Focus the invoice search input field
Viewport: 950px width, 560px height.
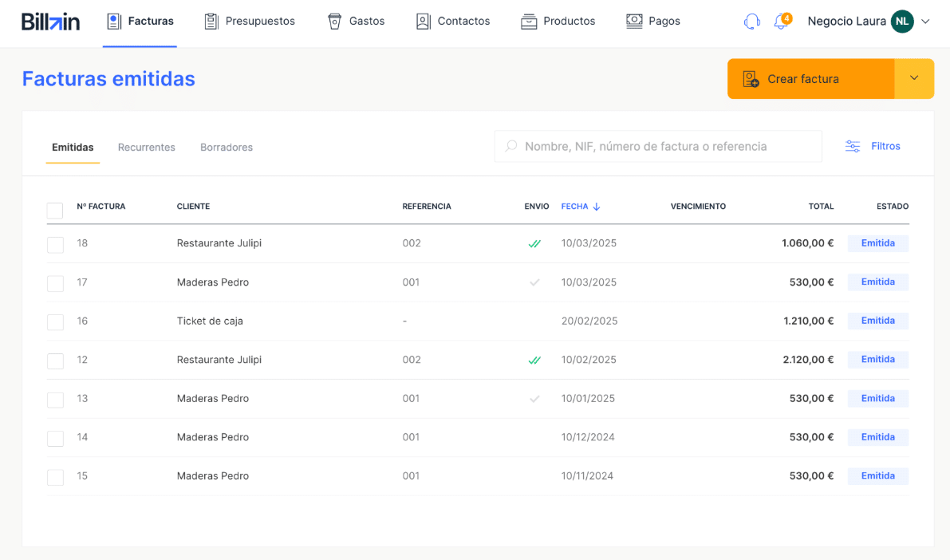click(x=666, y=147)
